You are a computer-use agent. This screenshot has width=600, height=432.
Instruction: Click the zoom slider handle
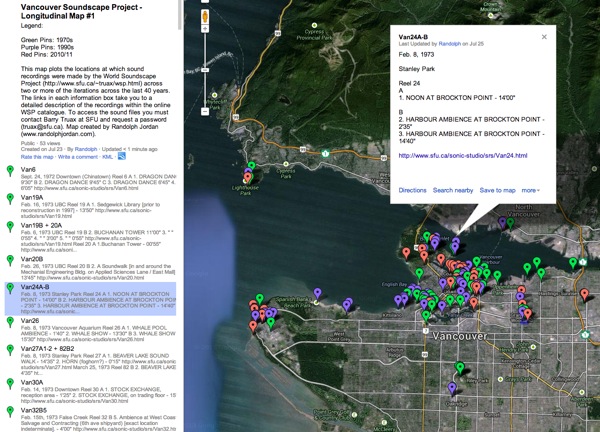pos(205,70)
